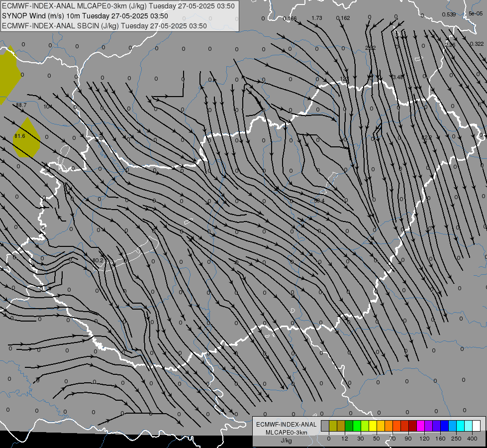487x448 pixels.
Task: Click the lime yellow-green legend swatch
Action: 365,426
